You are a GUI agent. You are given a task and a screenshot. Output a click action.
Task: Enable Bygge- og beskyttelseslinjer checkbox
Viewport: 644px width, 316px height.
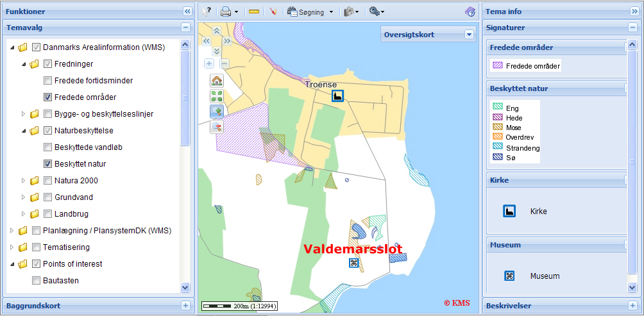pyautogui.click(x=47, y=113)
